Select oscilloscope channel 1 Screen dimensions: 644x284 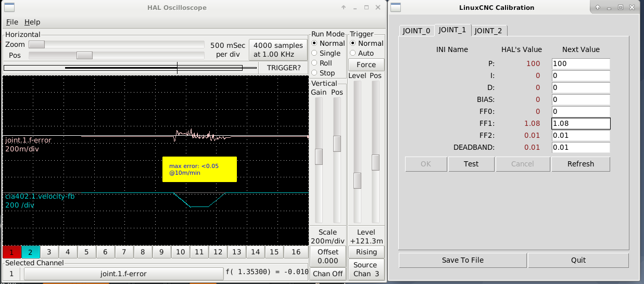tap(11, 252)
